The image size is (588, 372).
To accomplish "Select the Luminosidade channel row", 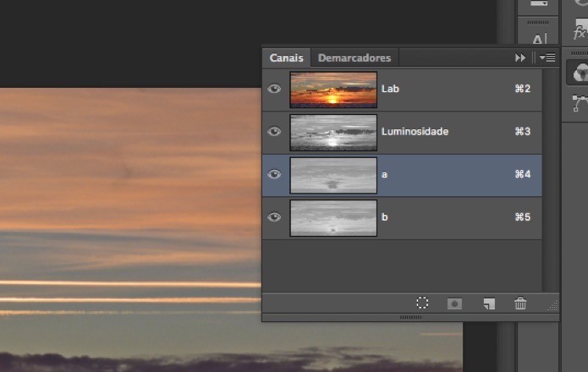I will [402, 132].
